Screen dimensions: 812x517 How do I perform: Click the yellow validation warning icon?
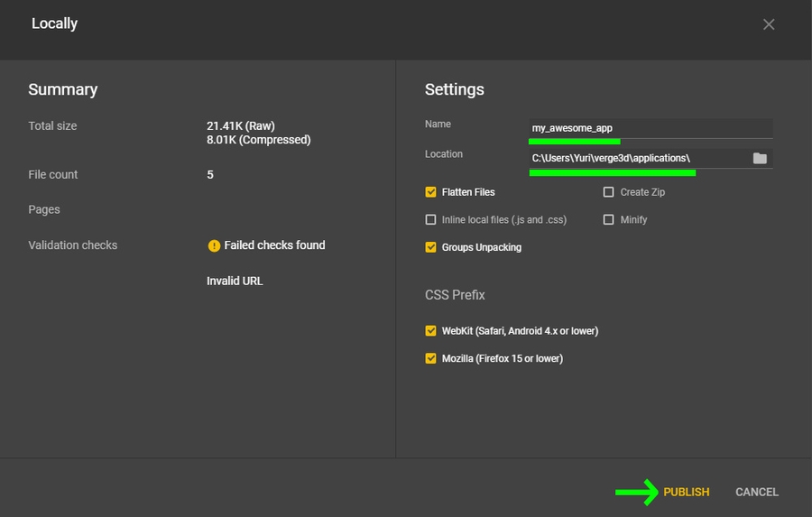(x=214, y=245)
